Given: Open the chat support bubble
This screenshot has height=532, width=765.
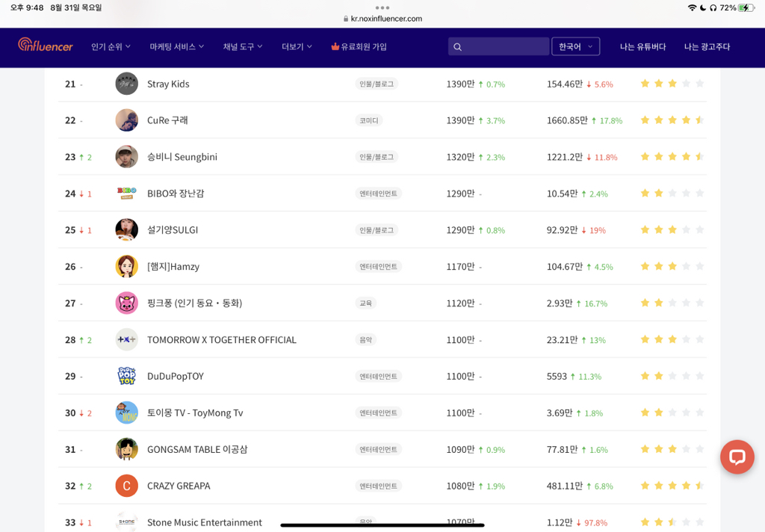Looking at the screenshot, I should pos(737,457).
